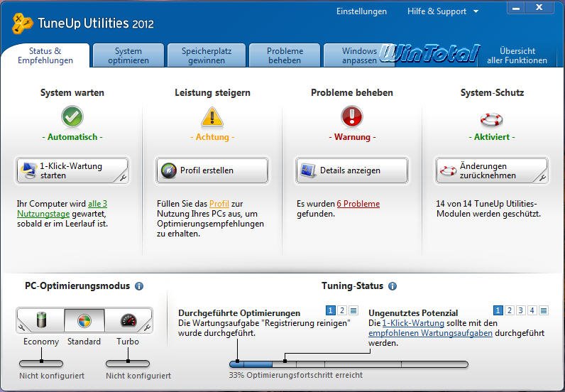Open 'alle 3 Nutzungstage' link
The height and width of the screenshot is (392, 565).
[62, 209]
